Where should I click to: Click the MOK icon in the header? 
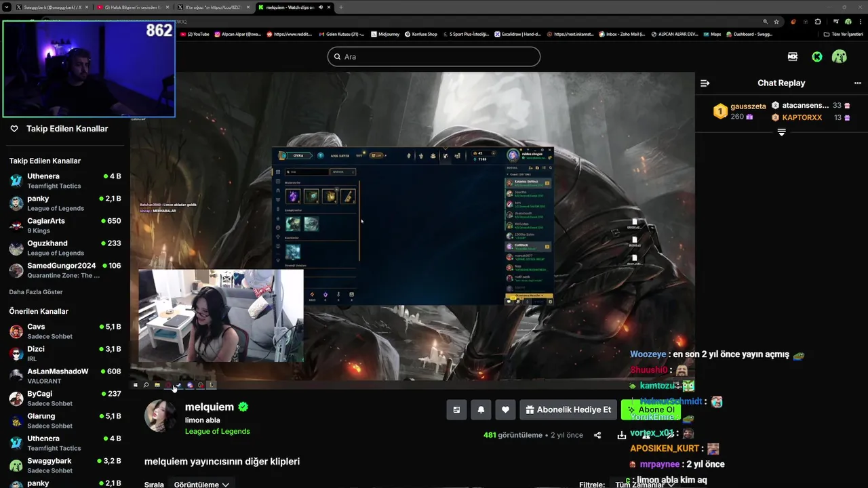coord(793,57)
